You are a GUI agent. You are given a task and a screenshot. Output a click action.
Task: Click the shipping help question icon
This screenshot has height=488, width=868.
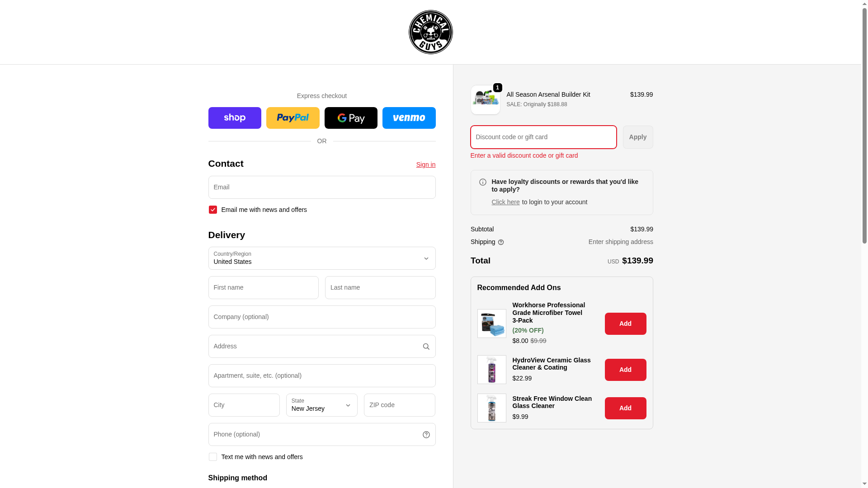click(501, 242)
